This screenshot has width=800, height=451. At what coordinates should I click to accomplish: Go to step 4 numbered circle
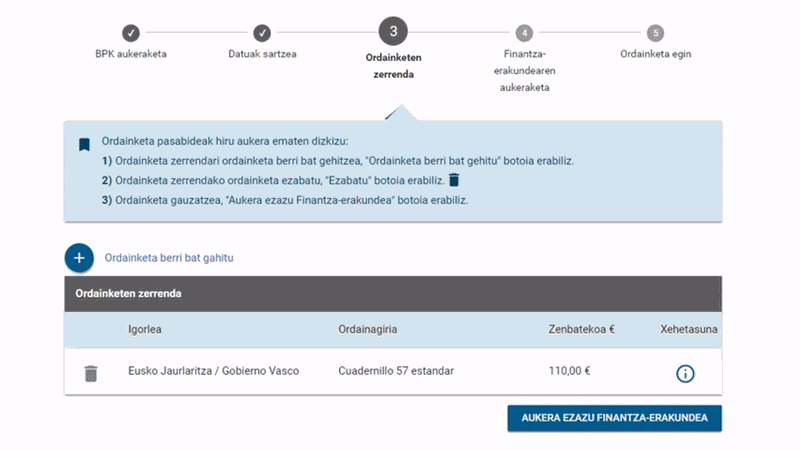point(524,33)
